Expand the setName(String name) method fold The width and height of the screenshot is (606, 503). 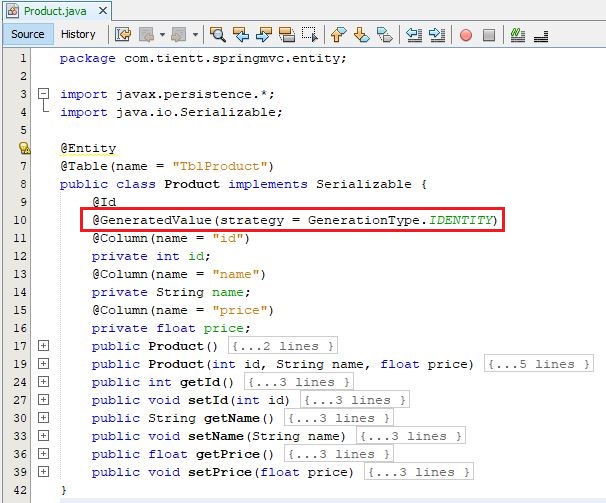click(x=44, y=435)
